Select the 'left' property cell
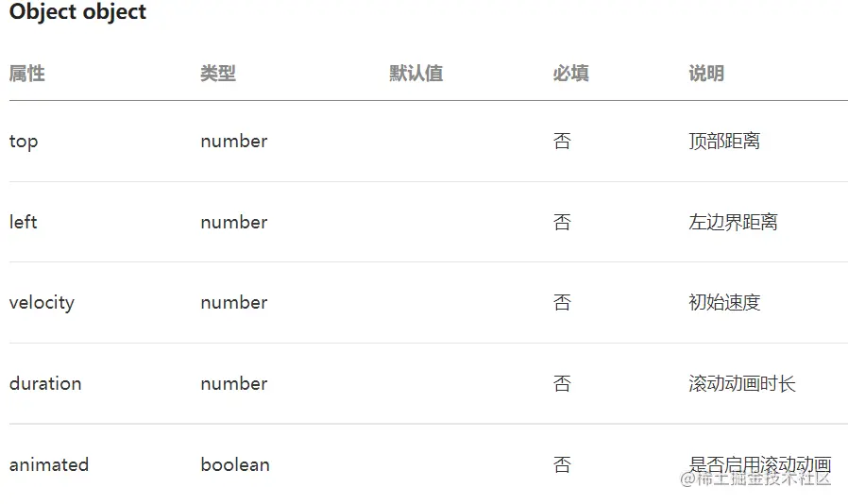The width and height of the screenshot is (848, 504). (24, 222)
